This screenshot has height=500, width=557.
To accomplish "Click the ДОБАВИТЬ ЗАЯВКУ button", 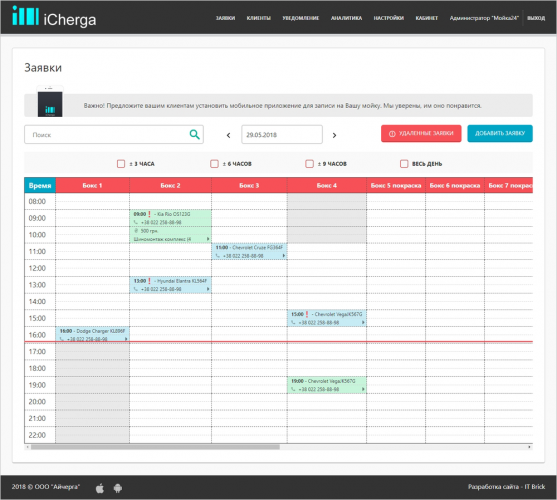I will click(500, 134).
